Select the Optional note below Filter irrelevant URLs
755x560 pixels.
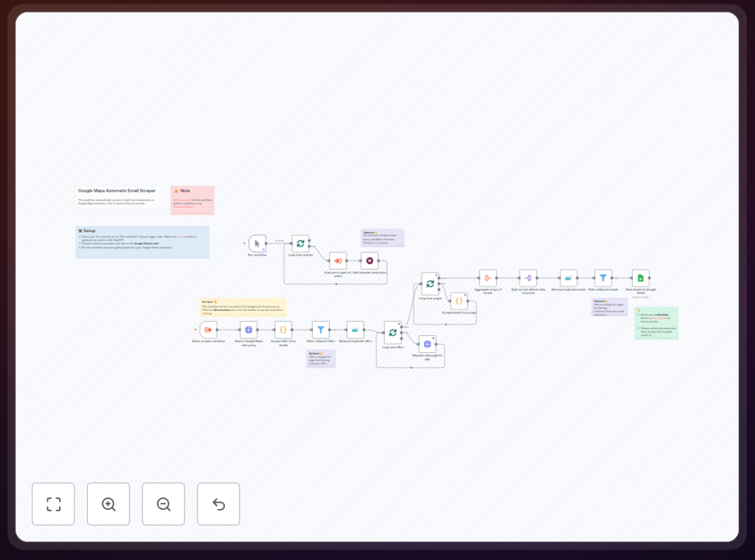(x=321, y=359)
